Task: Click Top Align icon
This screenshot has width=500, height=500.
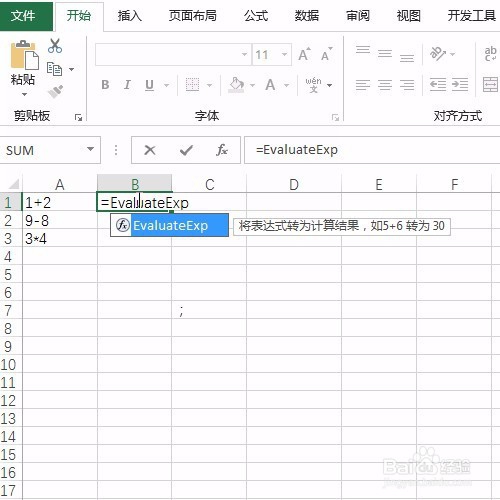Action: point(363,50)
